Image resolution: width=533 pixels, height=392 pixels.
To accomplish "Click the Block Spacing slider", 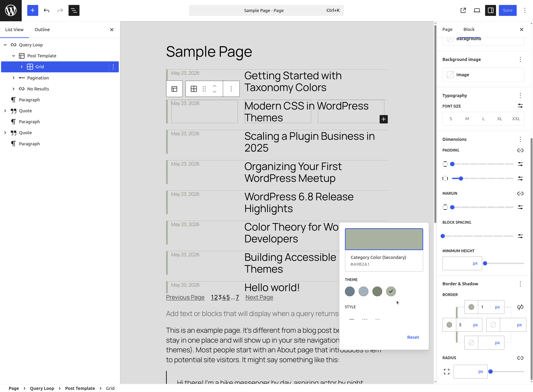I will tap(478, 236).
